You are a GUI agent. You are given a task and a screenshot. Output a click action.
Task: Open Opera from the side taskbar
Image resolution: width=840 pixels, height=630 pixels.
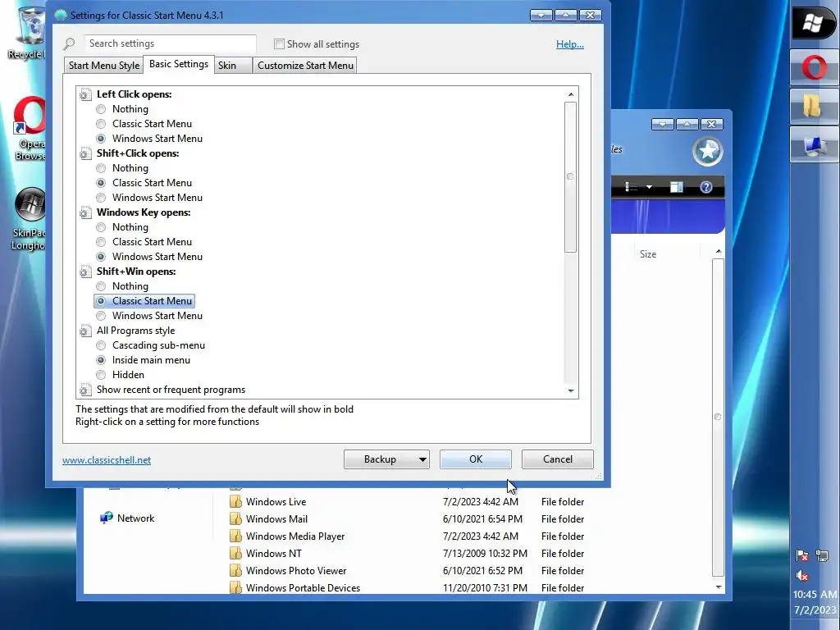pos(814,67)
